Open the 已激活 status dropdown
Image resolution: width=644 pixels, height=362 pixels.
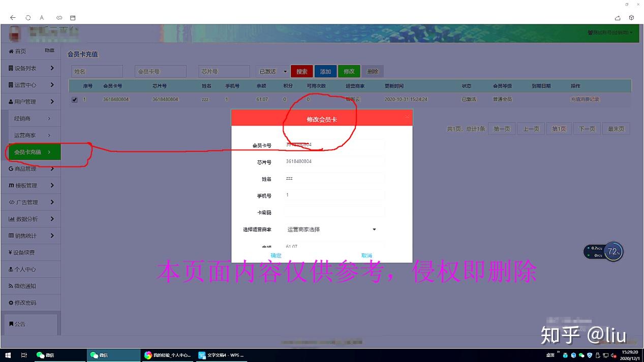[x=272, y=72]
